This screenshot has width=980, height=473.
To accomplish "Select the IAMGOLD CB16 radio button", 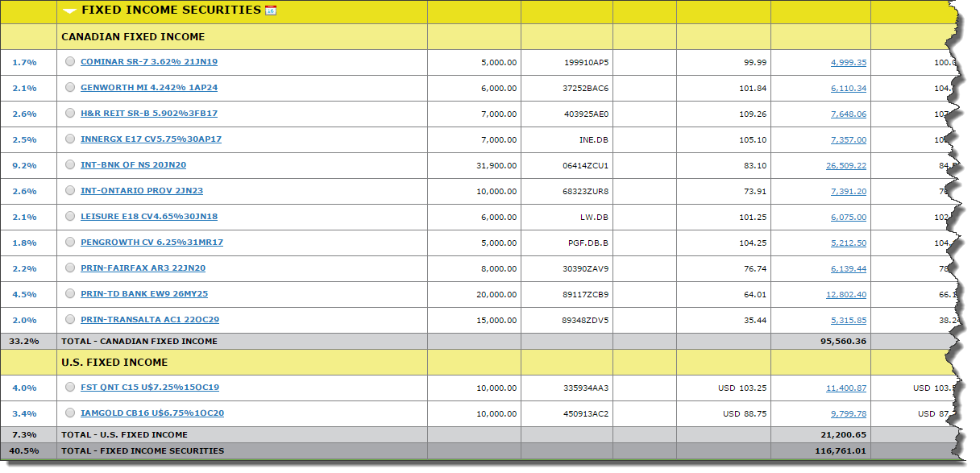I will coord(70,413).
